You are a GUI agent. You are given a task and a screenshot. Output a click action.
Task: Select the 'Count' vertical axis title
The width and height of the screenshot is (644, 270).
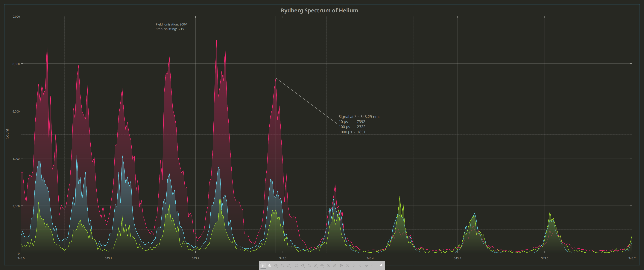pyautogui.click(x=7, y=134)
